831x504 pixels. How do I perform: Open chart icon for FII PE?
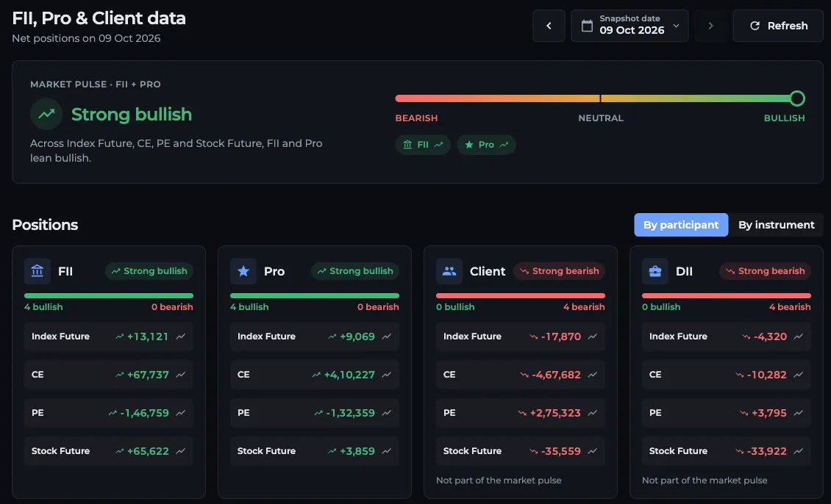181,413
